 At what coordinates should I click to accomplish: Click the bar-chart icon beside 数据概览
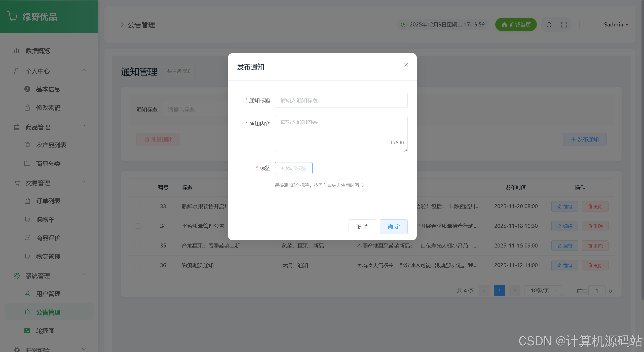coord(17,51)
